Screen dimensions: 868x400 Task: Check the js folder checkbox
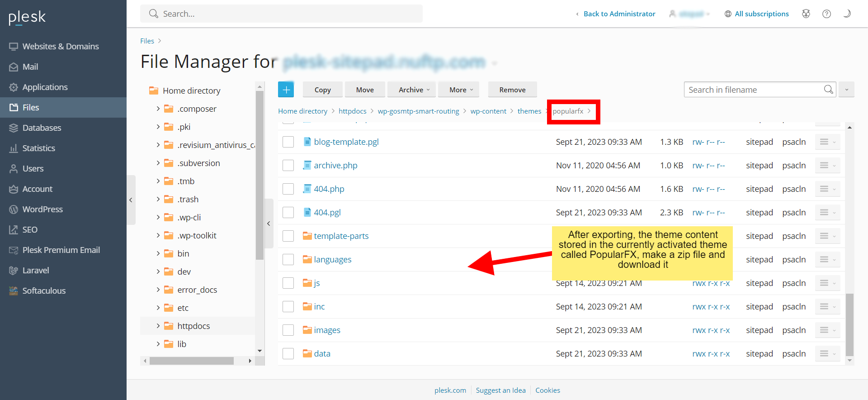(x=288, y=283)
